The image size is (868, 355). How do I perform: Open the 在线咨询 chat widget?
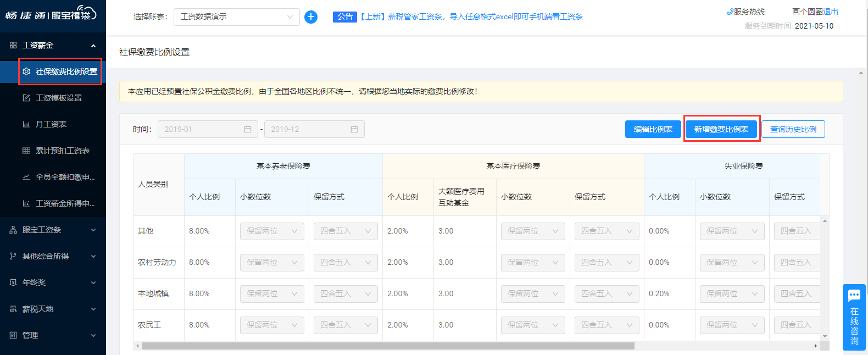(854, 317)
